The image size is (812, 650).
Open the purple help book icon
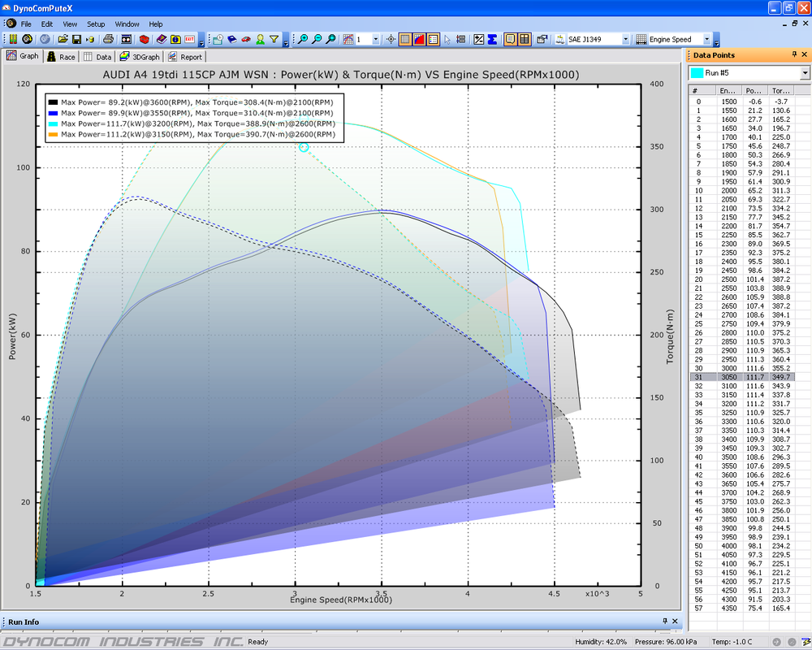(x=162, y=39)
